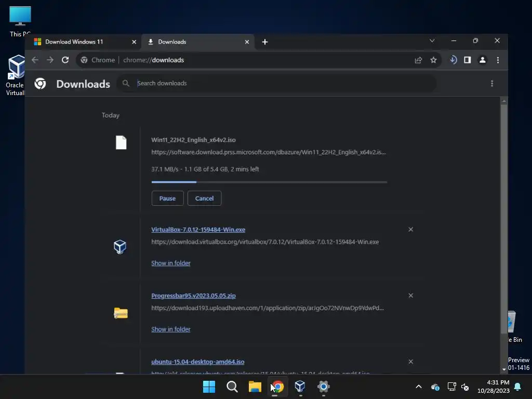Show hidden system tray icons

(x=419, y=387)
